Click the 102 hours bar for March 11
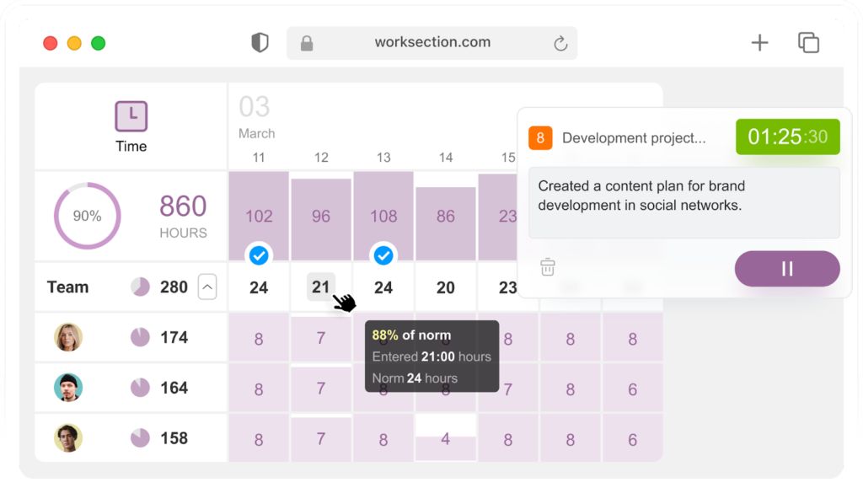Image resolution: width=863 pixels, height=504 pixels. point(259,215)
